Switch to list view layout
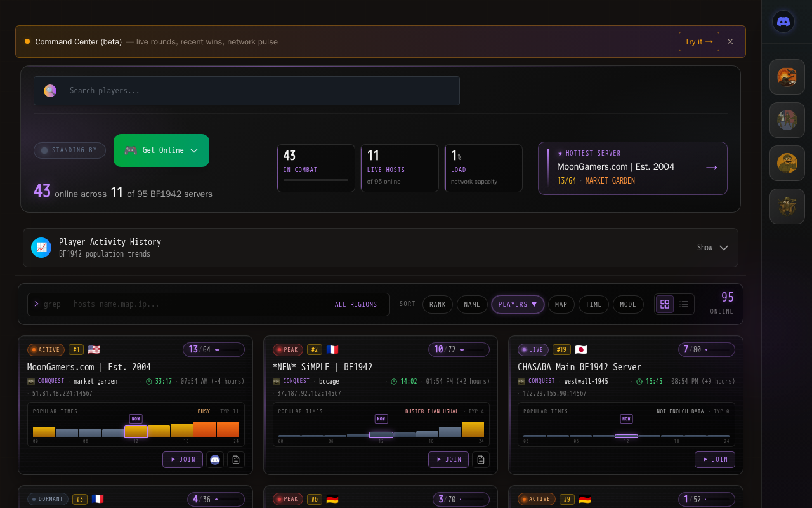 coord(684,304)
